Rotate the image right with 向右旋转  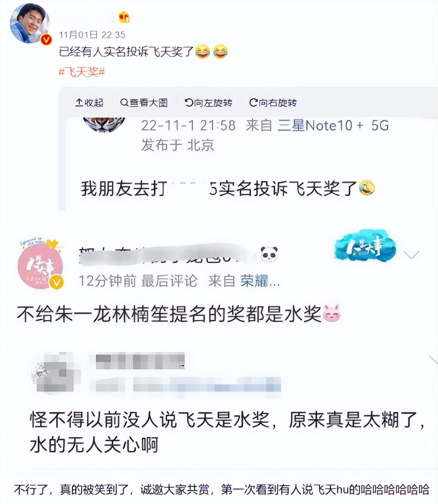[273, 102]
